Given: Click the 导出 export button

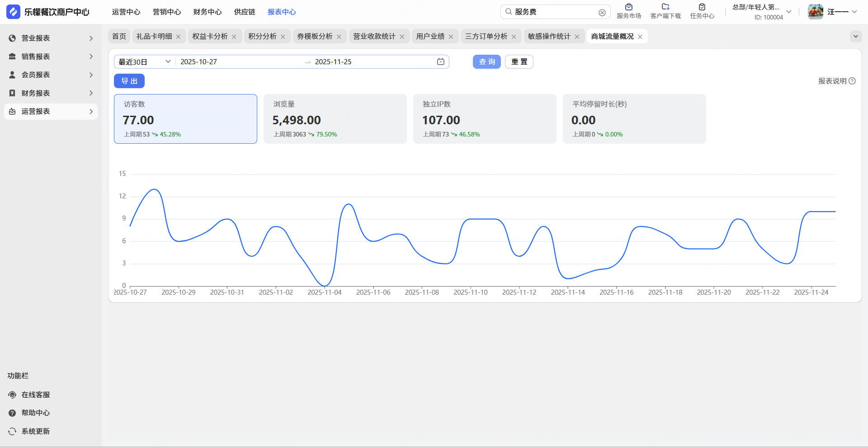Looking at the screenshot, I should pyautogui.click(x=129, y=81).
